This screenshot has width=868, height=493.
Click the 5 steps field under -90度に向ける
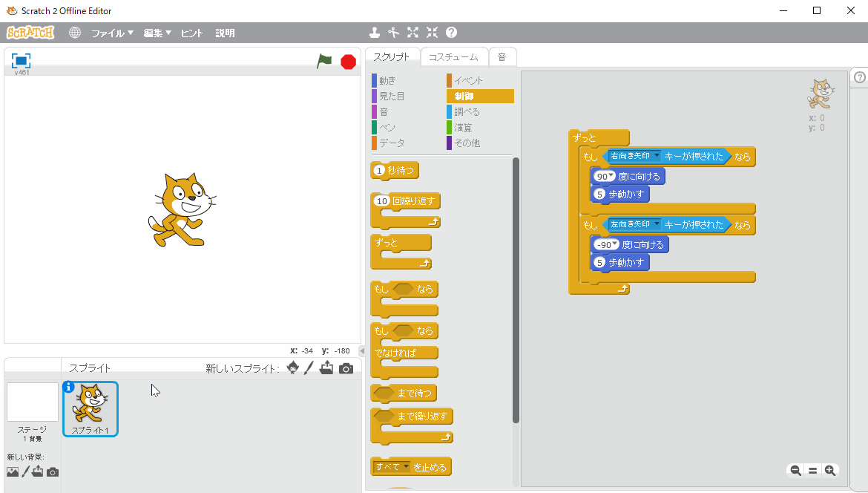coord(599,263)
